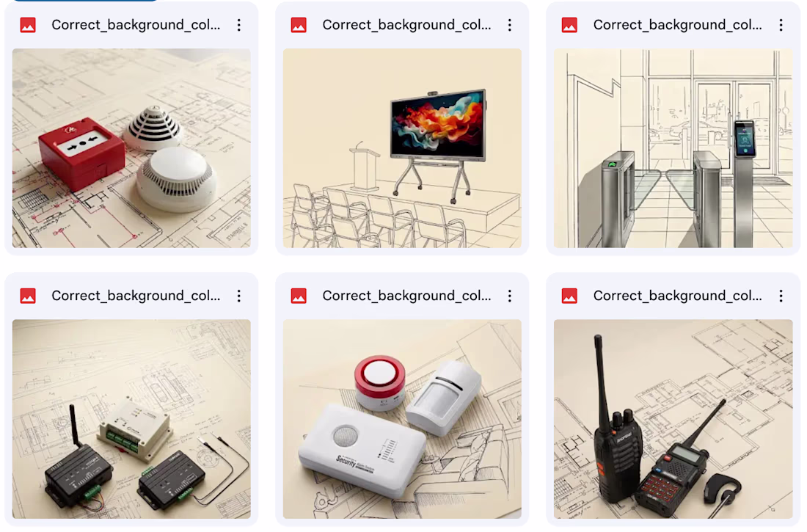The image size is (807, 532).
Task: Click image type icon of network modules file
Action: pyautogui.click(x=28, y=296)
